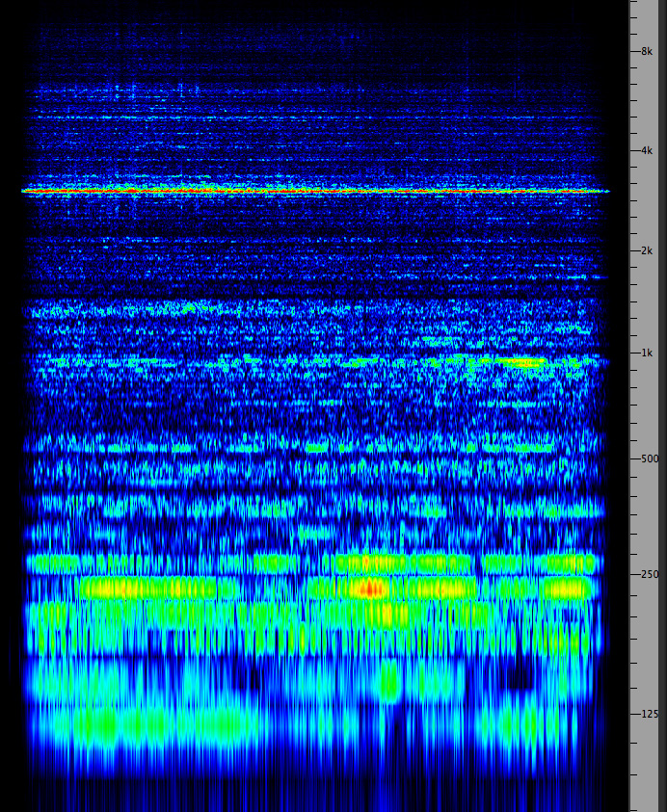Click the 4k frequency axis label
The width and height of the screenshot is (667, 812).
click(647, 150)
